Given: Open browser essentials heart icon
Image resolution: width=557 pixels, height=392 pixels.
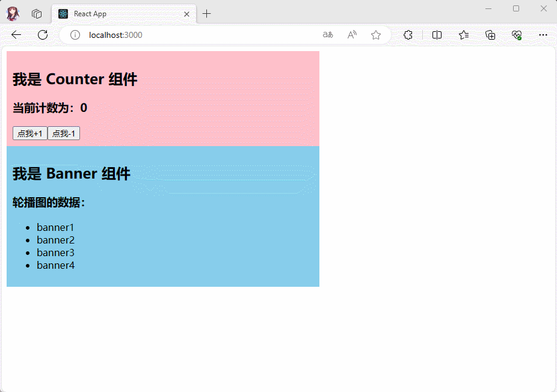Looking at the screenshot, I should coord(517,35).
